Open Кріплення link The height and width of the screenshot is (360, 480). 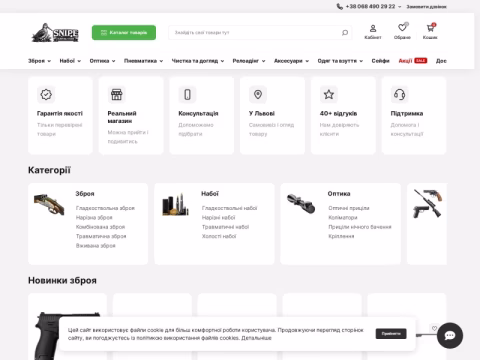tap(341, 236)
